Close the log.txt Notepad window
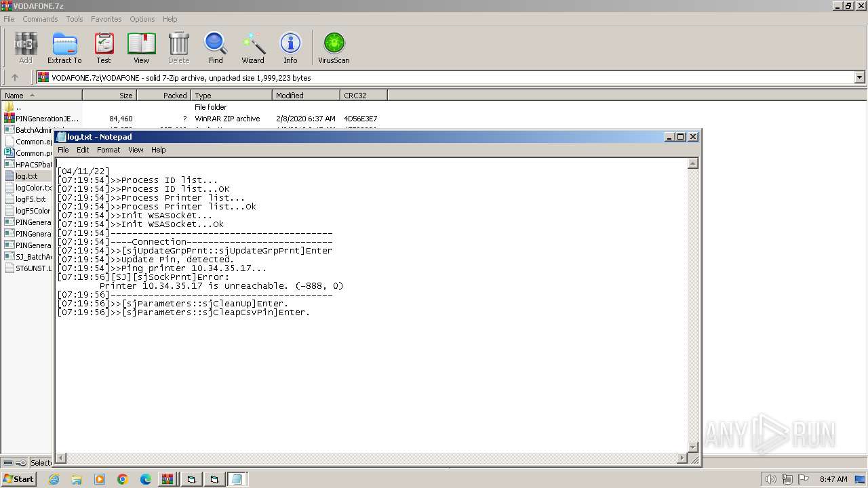Image resolution: width=868 pixels, height=488 pixels. point(693,136)
